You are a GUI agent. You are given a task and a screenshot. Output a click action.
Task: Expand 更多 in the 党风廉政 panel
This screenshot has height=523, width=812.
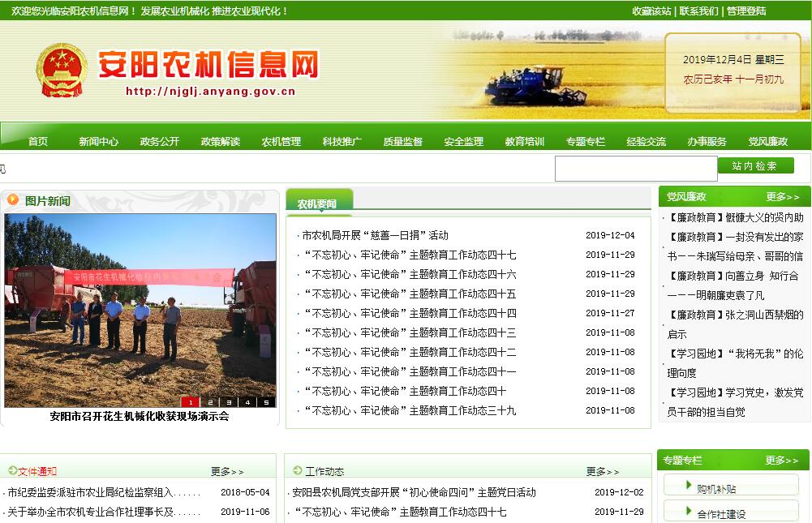point(782,197)
